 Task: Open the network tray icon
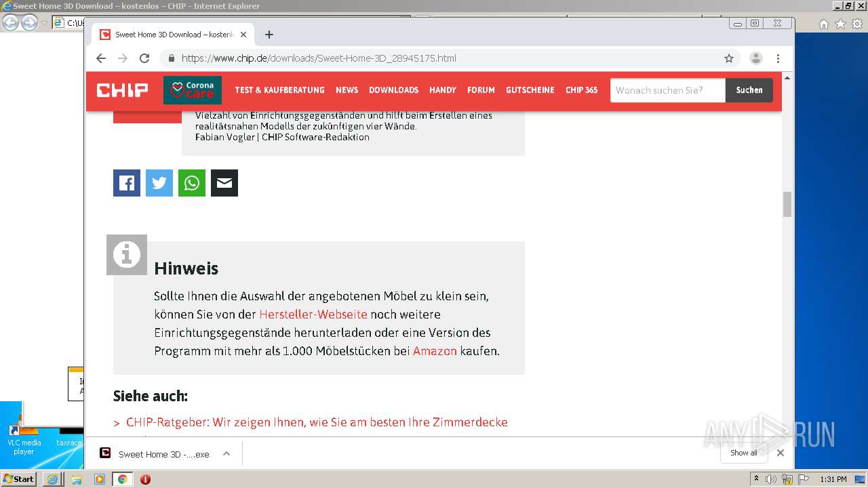tap(787, 479)
